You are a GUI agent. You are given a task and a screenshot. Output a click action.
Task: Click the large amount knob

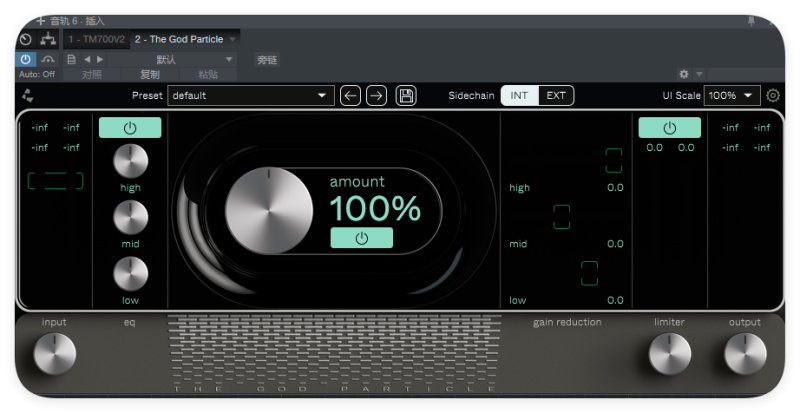pos(269,211)
